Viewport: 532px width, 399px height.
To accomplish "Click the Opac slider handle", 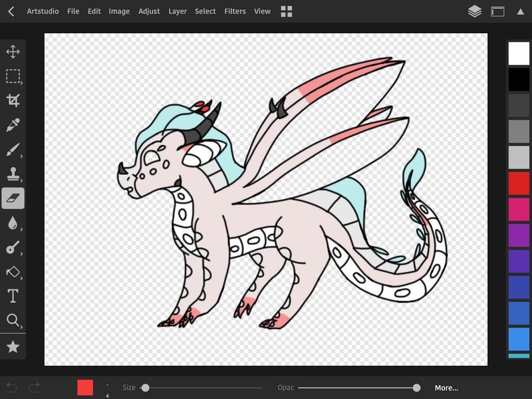I will click(417, 388).
